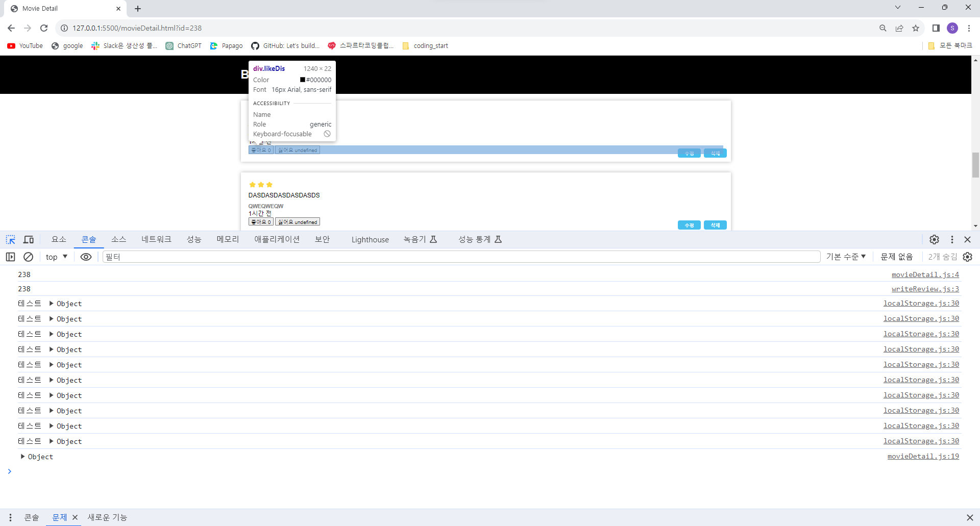Click 좋아요 0 on DASDASDASDASDASDS review
The width and height of the screenshot is (980, 526).
point(261,222)
